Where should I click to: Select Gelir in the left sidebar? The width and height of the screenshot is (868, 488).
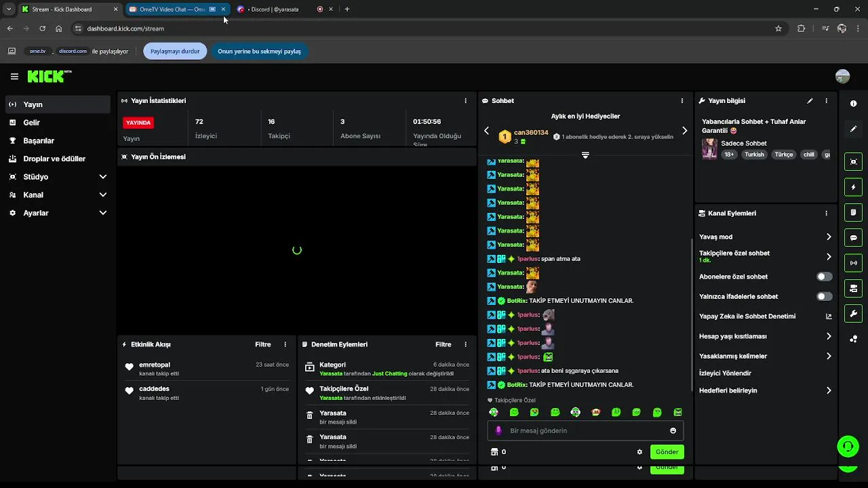[58, 123]
